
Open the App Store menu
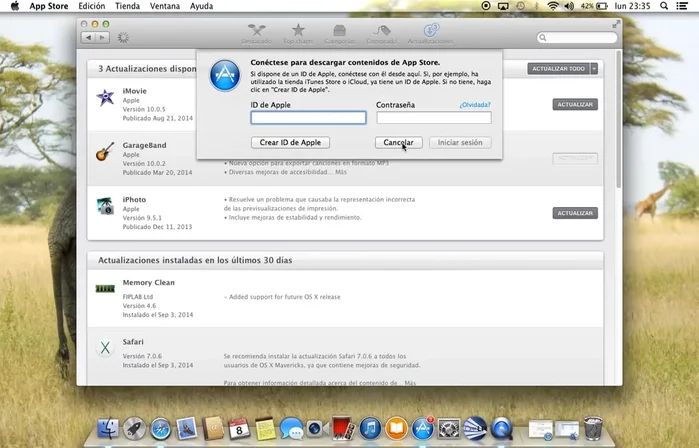coord(49,6)
